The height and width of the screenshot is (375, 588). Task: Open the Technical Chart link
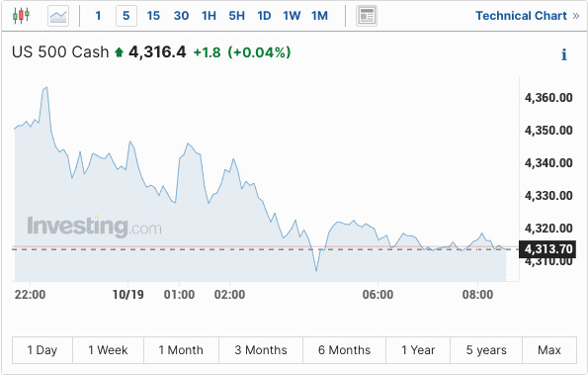pyautogui.click(x=521, y=16)
